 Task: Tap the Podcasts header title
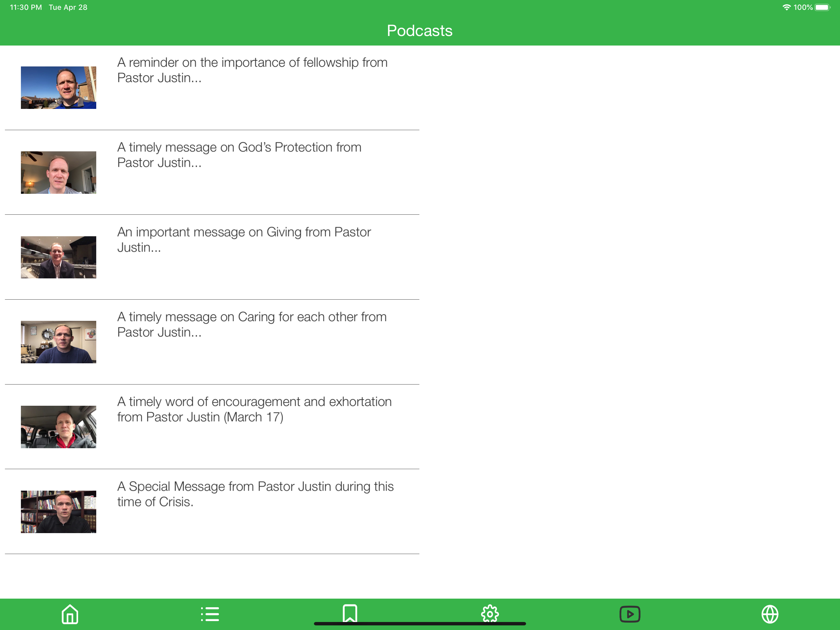[419, 30]
